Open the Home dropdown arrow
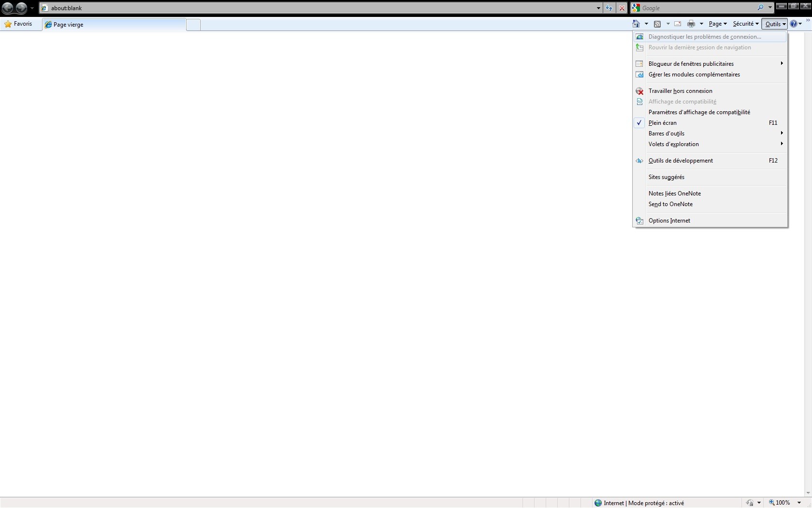This screenshot has width=812, height=508. point(646,24)
